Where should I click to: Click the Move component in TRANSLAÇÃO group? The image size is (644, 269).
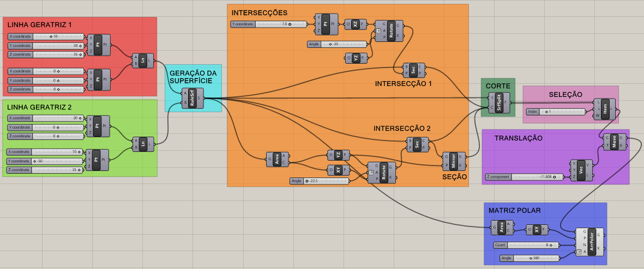(x=615, y=142)
